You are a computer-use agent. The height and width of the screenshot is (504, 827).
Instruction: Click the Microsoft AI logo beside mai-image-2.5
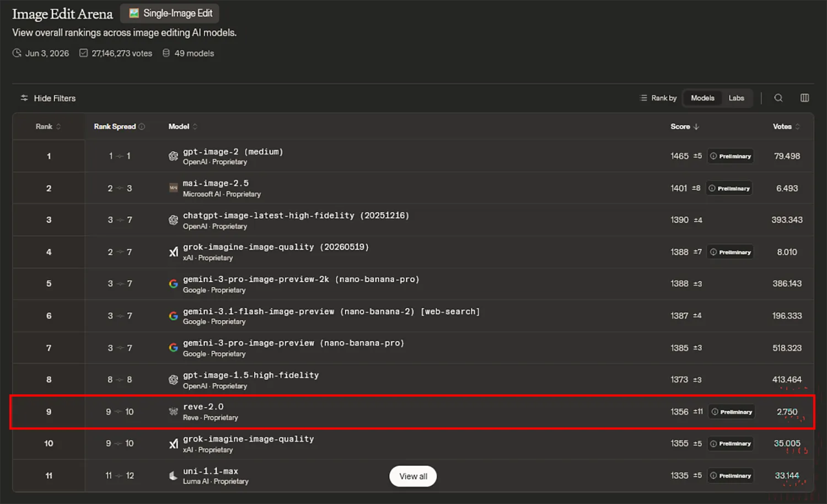click(173, 188)
